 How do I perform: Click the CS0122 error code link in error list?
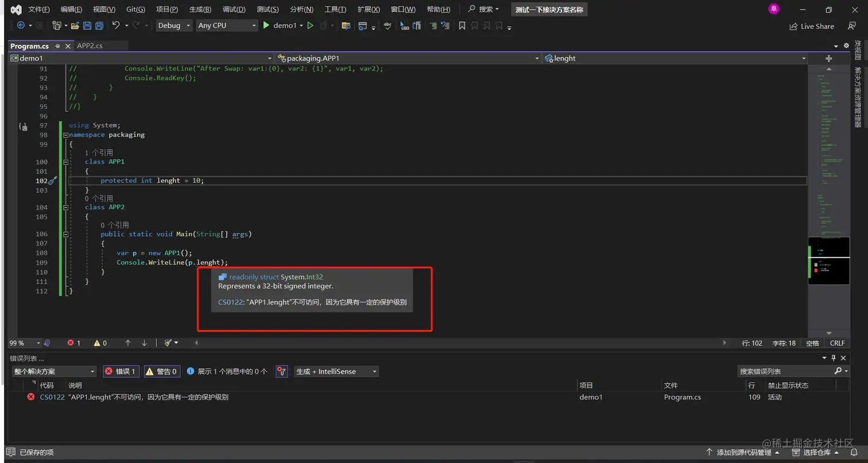pyautogui.click(x=52, y=397)
